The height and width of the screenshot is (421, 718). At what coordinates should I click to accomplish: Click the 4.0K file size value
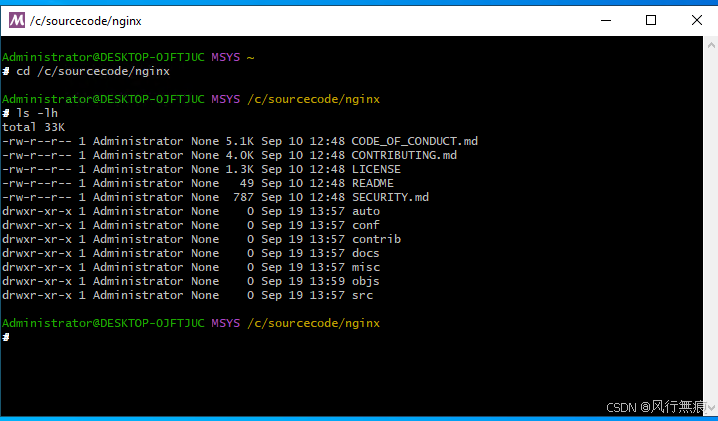coord(239,155)
